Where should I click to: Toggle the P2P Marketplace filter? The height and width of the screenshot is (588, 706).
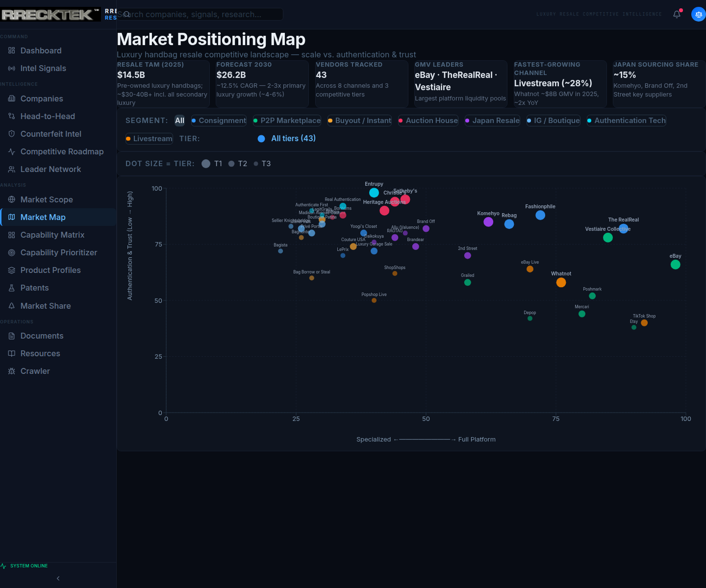coord(287,121)
